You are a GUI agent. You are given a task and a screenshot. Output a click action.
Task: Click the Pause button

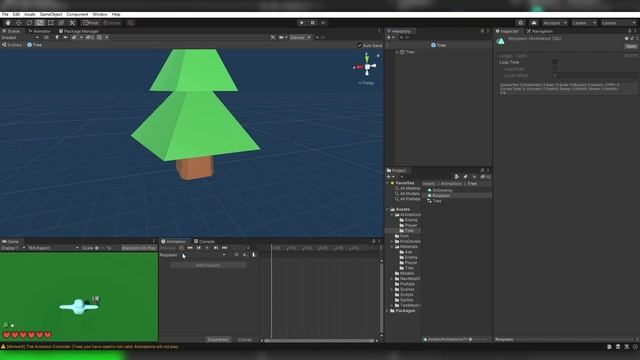(x=313, y=23)
